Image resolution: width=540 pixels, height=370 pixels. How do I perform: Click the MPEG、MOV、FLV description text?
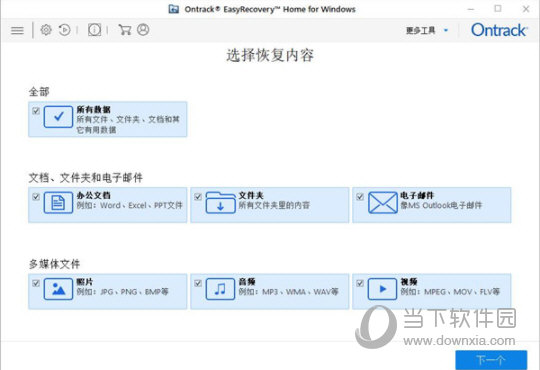450,292
